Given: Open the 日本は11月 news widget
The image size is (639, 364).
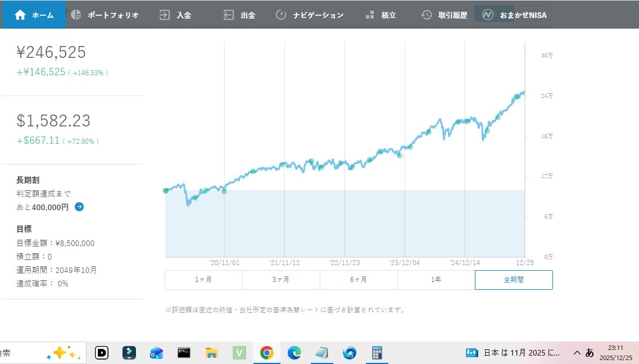Looking at the screenshot, I should point(514,353).
